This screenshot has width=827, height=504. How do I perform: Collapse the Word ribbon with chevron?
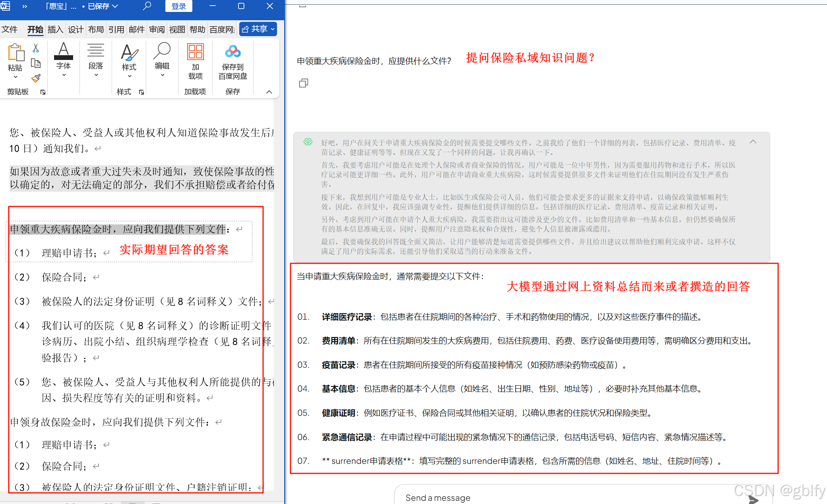[269, 92]
